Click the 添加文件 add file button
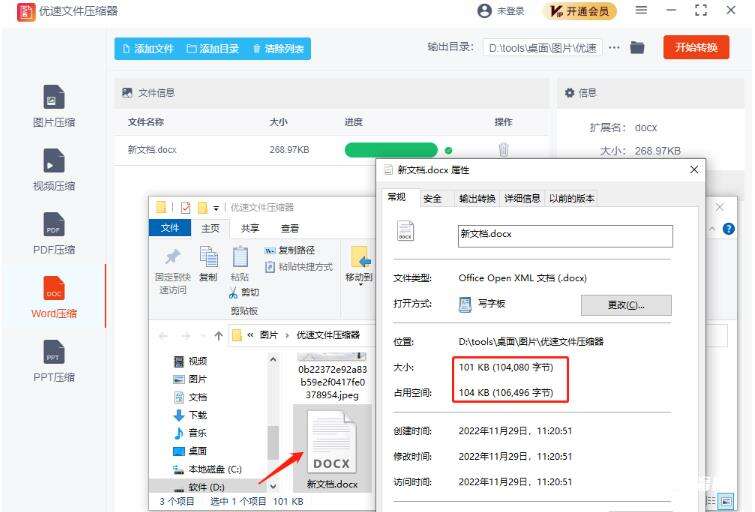Viewport: 755px width, 512px height. tap(148, 49)
